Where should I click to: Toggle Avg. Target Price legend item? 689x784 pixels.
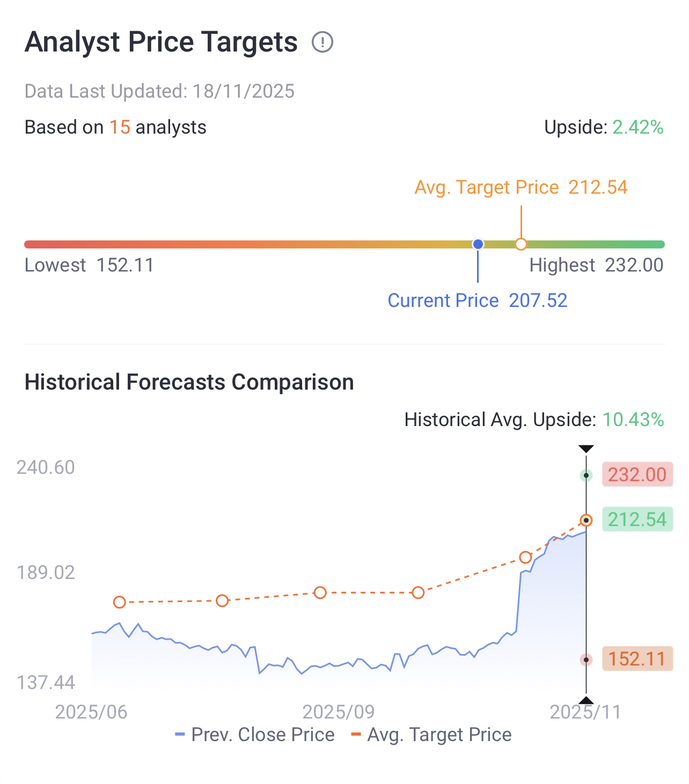431,735
